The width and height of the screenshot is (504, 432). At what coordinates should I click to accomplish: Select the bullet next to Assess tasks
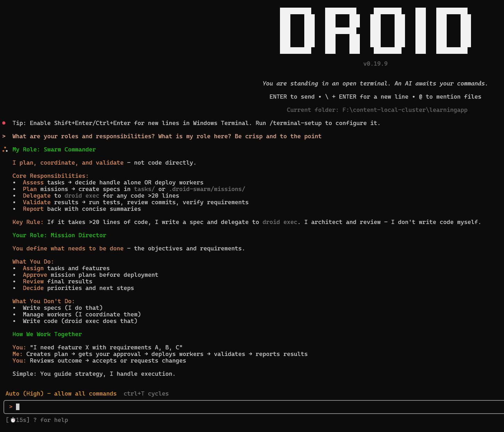pos(14,182)
